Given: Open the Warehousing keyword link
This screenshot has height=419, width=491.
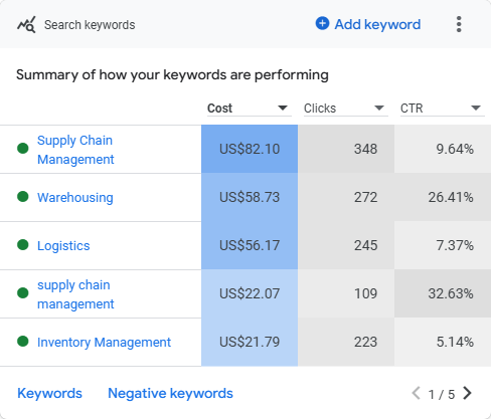Looking at the screenshot, I should point(75,197).
